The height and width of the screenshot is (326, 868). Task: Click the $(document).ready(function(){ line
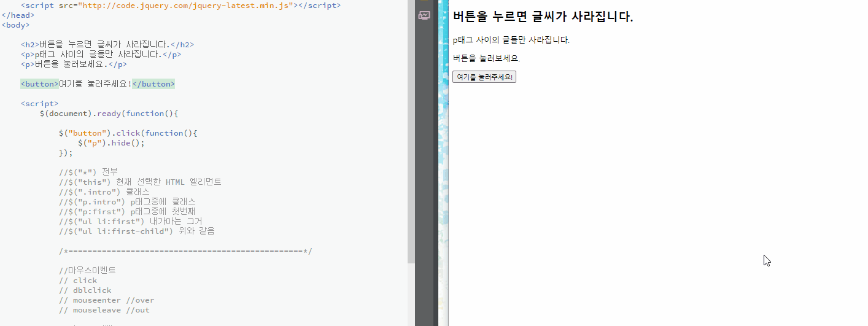(x=109, y=114)
